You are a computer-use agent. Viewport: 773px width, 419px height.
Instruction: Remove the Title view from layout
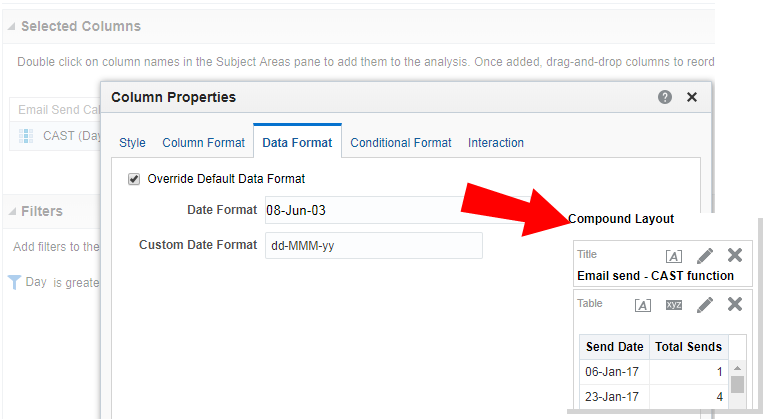[x=735, y=255]
